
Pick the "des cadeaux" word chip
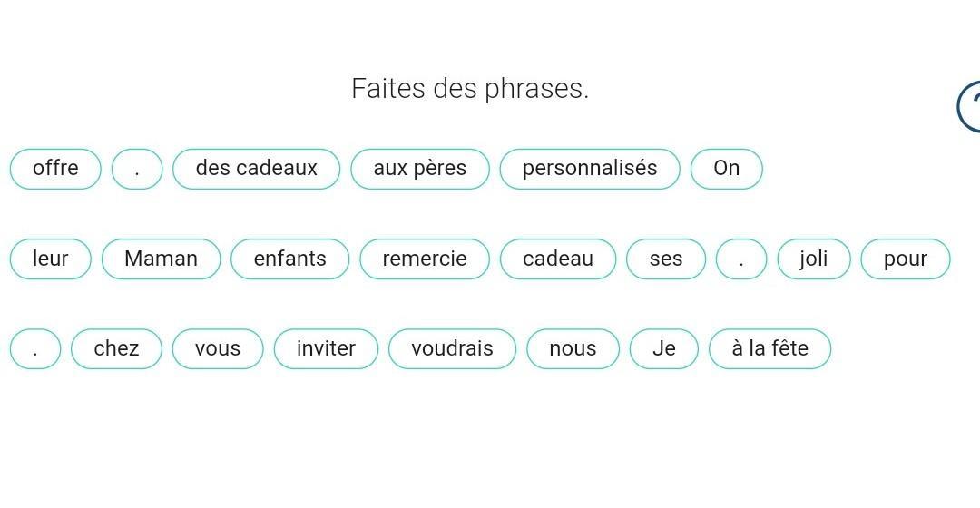pos(256,169)
